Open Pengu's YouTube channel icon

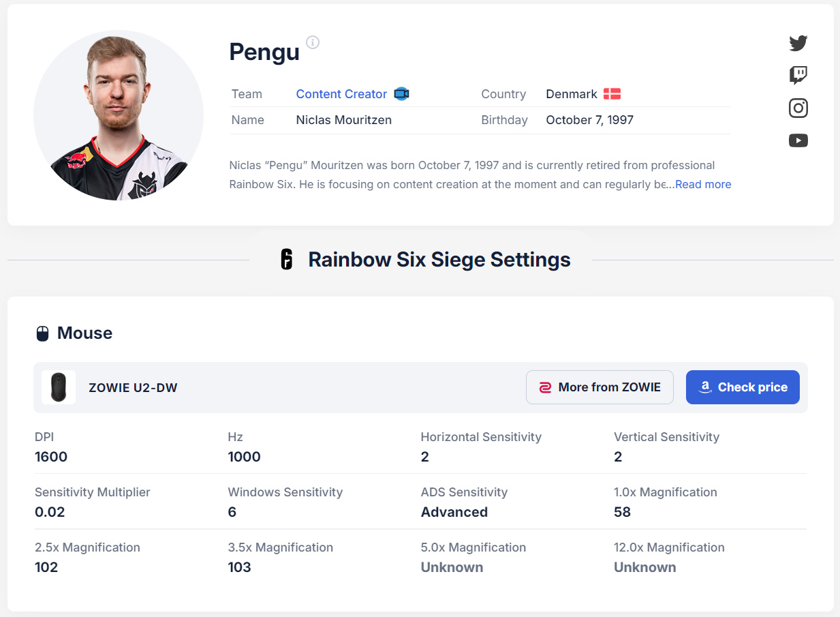(798, 140)
